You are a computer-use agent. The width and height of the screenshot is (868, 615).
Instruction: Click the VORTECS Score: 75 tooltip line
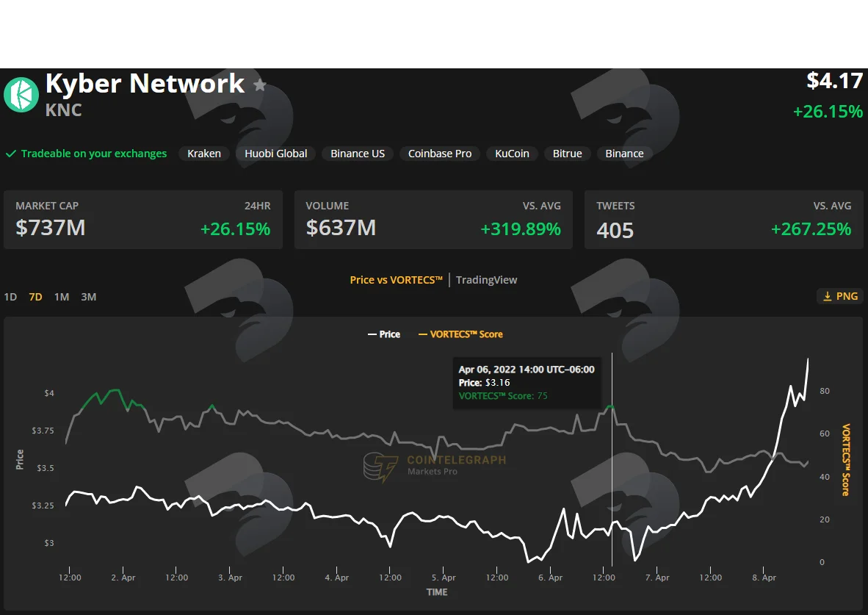502,395
